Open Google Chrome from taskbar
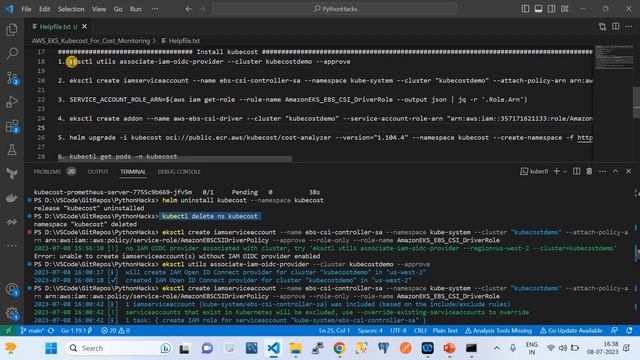 point(339,348)
